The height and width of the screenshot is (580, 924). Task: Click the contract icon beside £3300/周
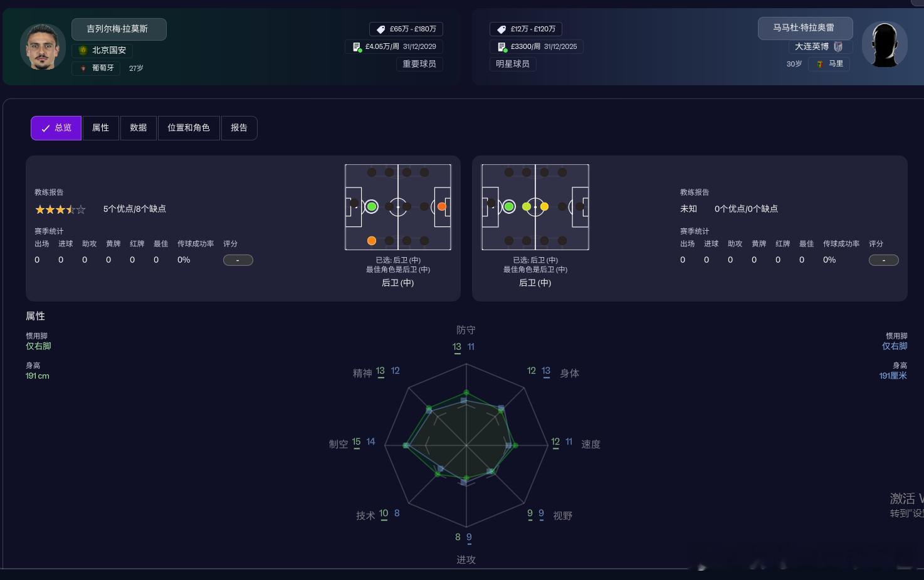(x=501, y=47)
